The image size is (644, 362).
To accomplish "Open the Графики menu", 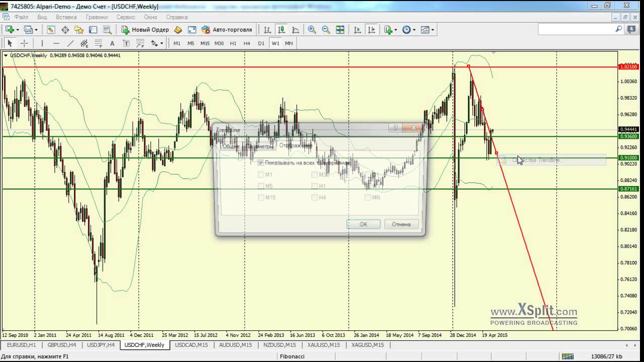I will pyautogui.click(x=97, y=17).
